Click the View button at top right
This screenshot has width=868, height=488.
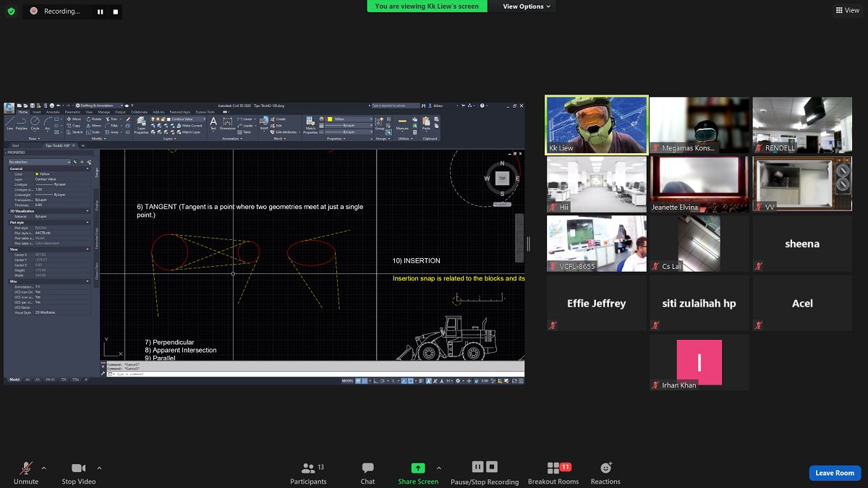tap(847, 10)
